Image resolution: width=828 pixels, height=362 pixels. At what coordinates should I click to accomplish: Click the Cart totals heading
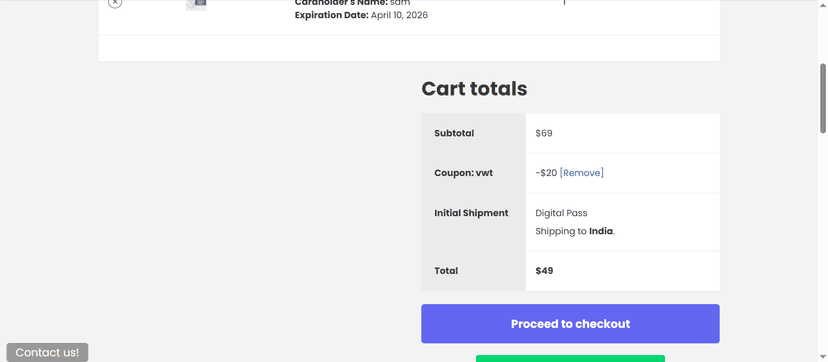474,89
